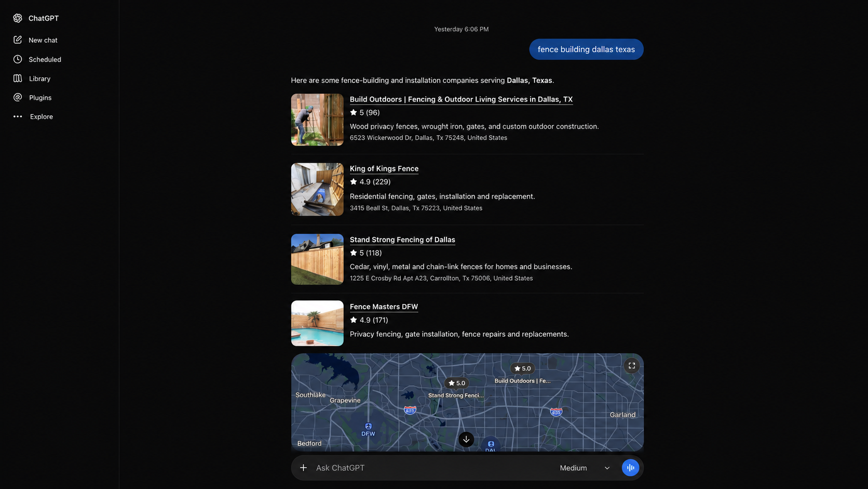Open Stand Strong Fencing of Dallas link
The width and height of the screenshot is (868, 489).
tap(402, 240)
